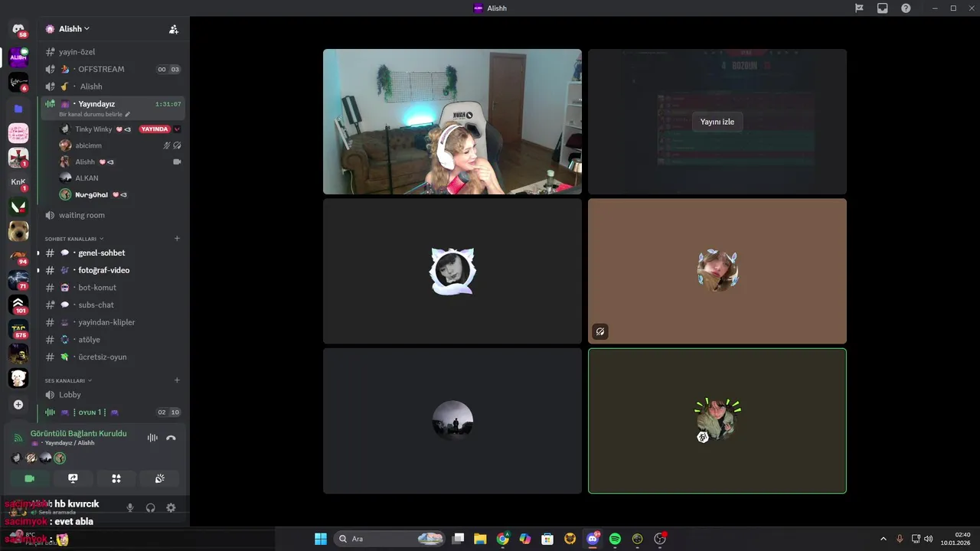Open user settings gear icon
The height and width of the screenshot is (551, 980).
171,507
